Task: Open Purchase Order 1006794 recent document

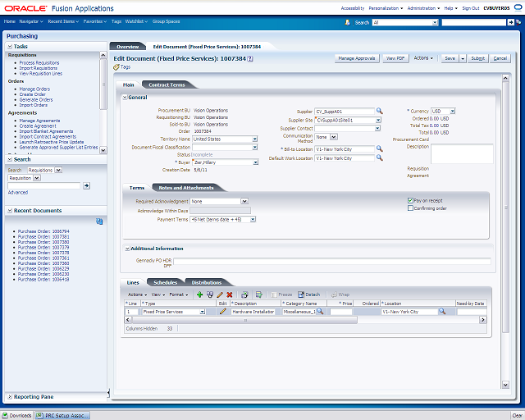Action: coord(43,231)
